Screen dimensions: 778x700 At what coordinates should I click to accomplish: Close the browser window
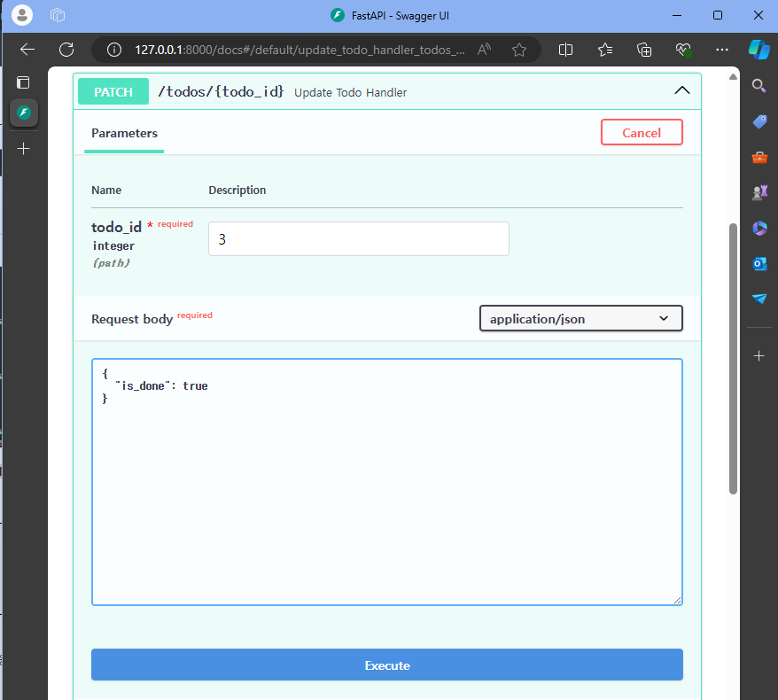759,15
